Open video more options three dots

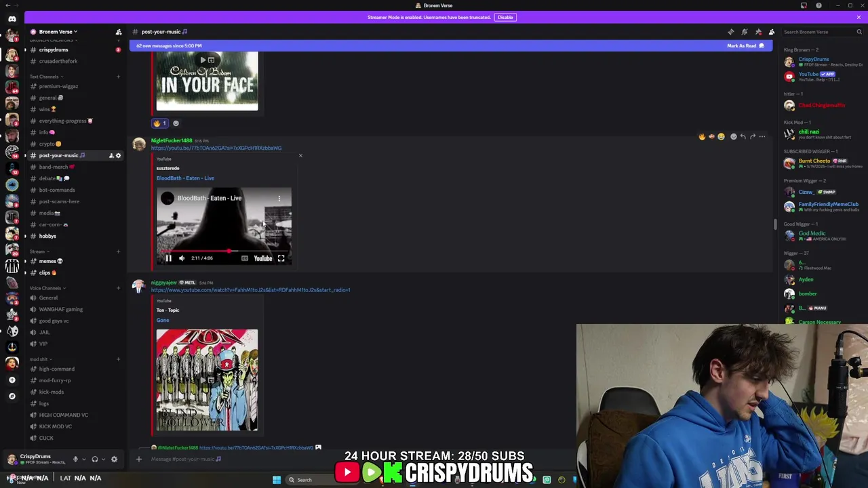[279, 198]
